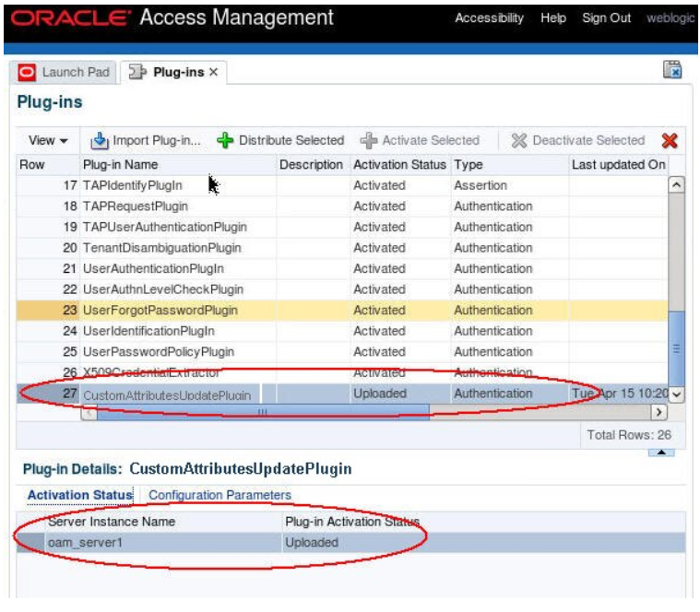Click the horizontal scroll right arrow
700x612 pixels.
tap(659, 412)
